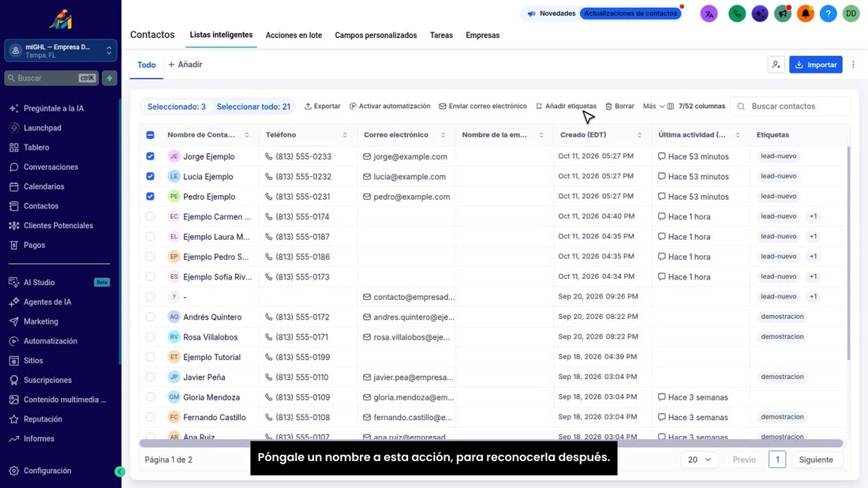Click the Importar button
This screenshot has height=488, width=868.
pos(815,65)
